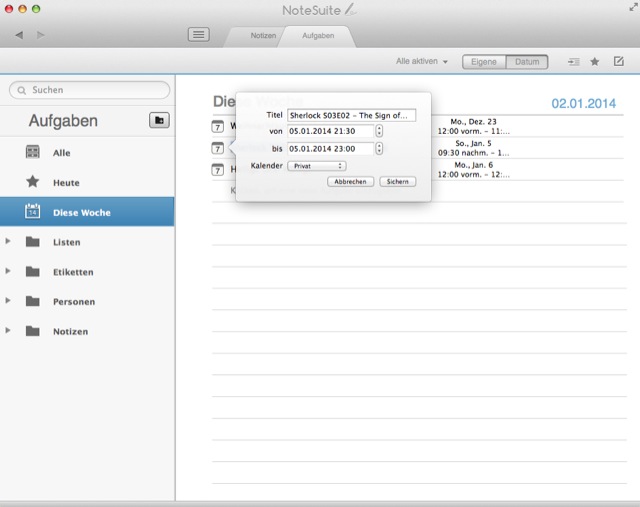
Task: Toggle the Eigene segment button
Action: (484, 62)
